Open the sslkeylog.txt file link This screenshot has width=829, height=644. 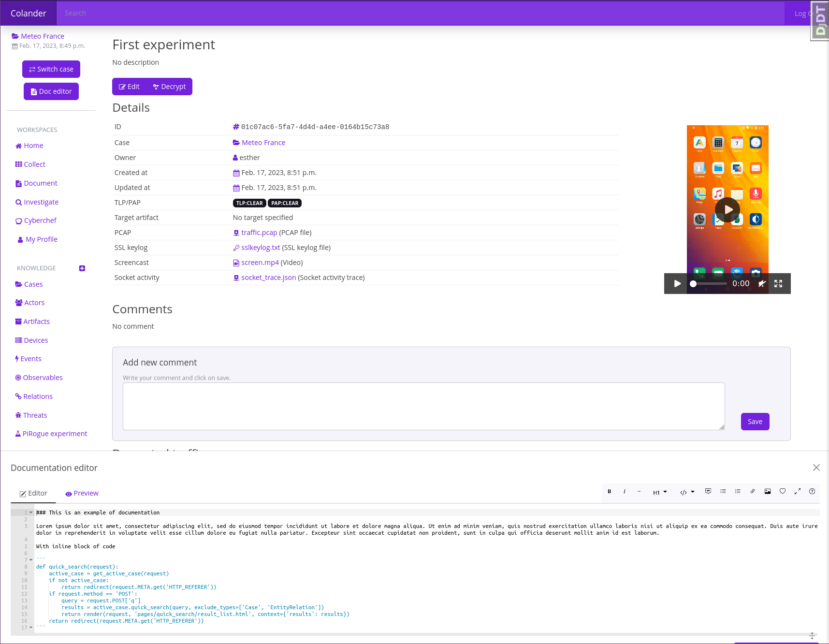(x=261, y=248)
